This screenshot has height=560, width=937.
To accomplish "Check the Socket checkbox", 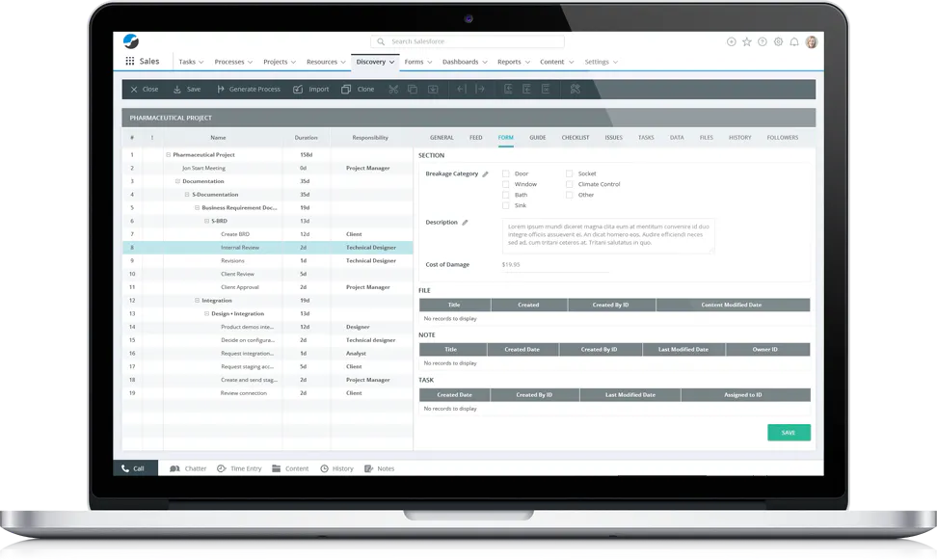I will [569, 173].
